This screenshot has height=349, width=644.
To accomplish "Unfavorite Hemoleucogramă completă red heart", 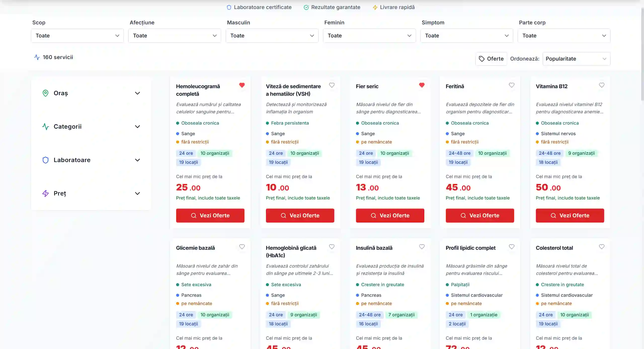I will tap(242, 85).
